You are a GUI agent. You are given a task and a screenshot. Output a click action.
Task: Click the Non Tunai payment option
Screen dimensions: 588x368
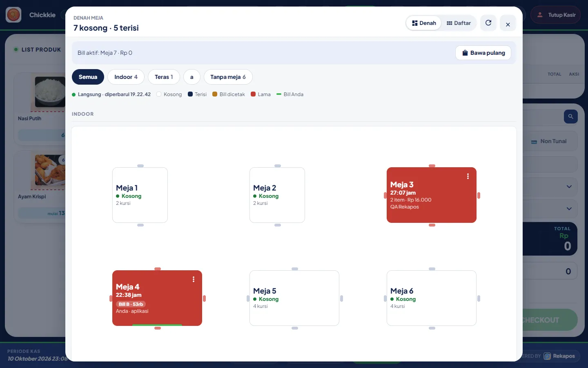point(549,141)
